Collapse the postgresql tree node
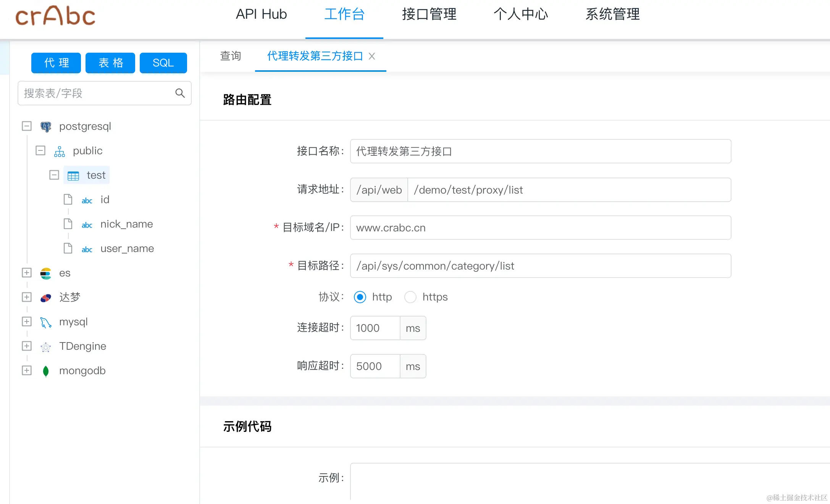 [27, 126]
